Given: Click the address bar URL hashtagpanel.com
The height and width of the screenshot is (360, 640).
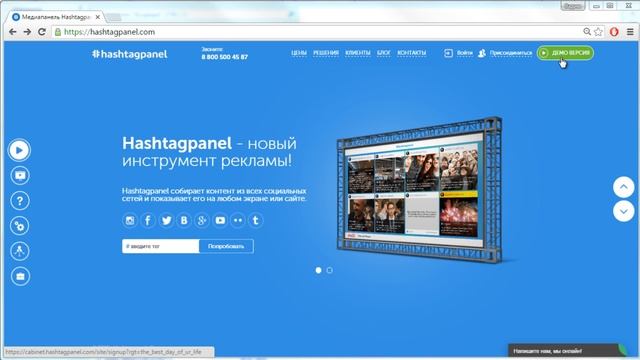Looking at the screenshot, I should click(109, 32).
